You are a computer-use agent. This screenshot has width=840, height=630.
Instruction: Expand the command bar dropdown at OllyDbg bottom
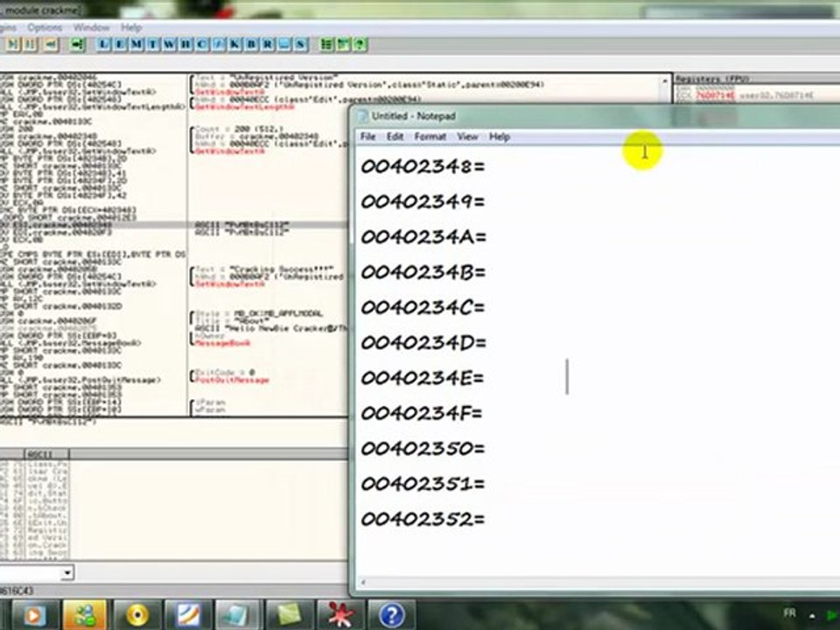tap(67, 572)
